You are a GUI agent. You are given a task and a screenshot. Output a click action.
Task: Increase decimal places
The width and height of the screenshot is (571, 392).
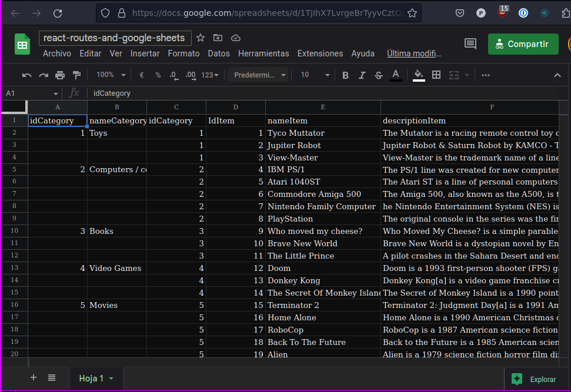[191, 75]
